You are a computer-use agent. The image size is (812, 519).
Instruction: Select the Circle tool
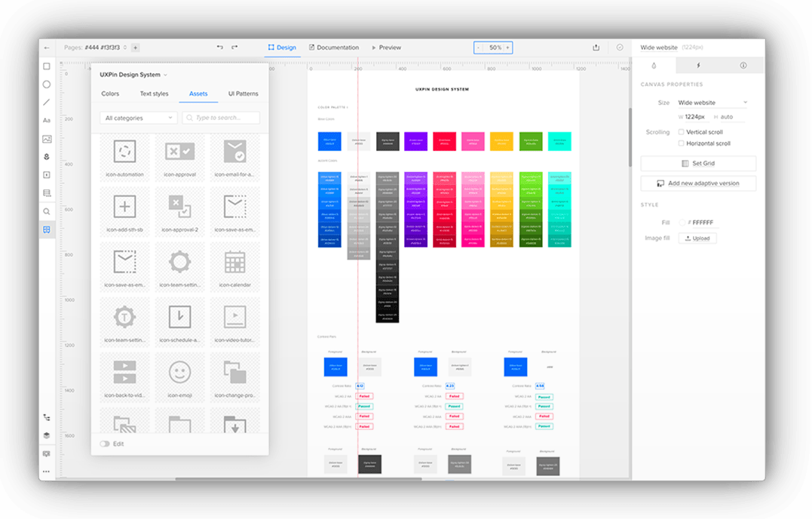coord(47,84)
